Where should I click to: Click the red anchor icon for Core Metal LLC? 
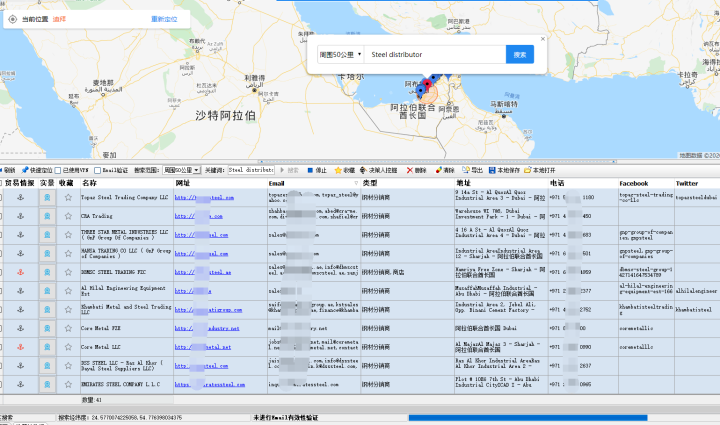click(20, 347)
